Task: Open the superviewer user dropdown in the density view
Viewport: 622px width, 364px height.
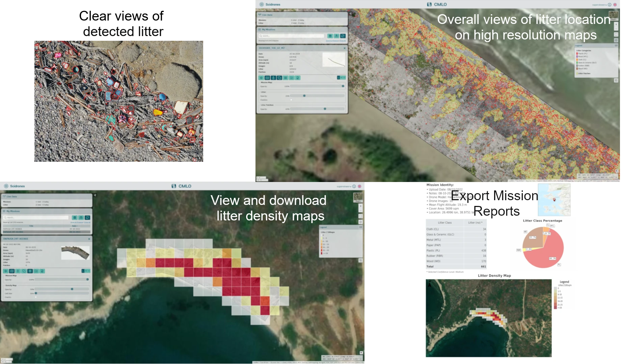Action: click(x=344, y=186)
